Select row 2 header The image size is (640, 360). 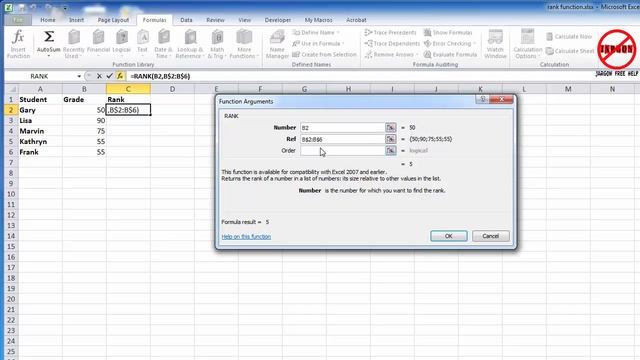point(11,110)
